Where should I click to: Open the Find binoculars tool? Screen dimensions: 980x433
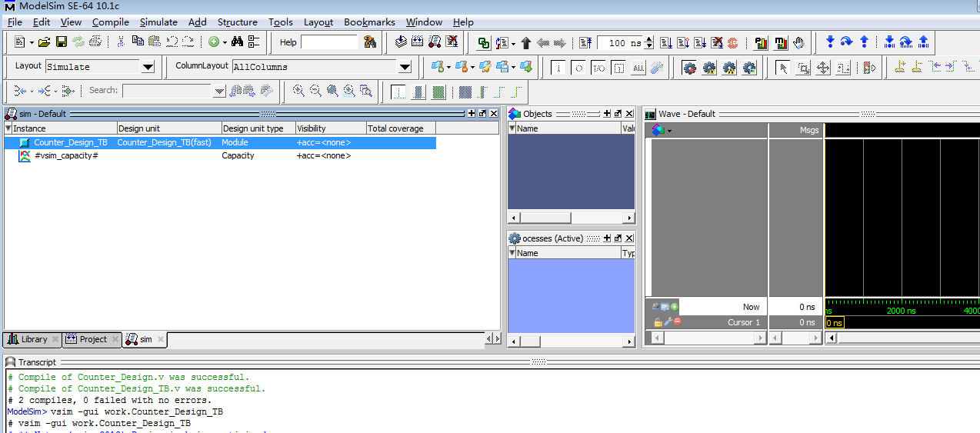pos(237,42)
